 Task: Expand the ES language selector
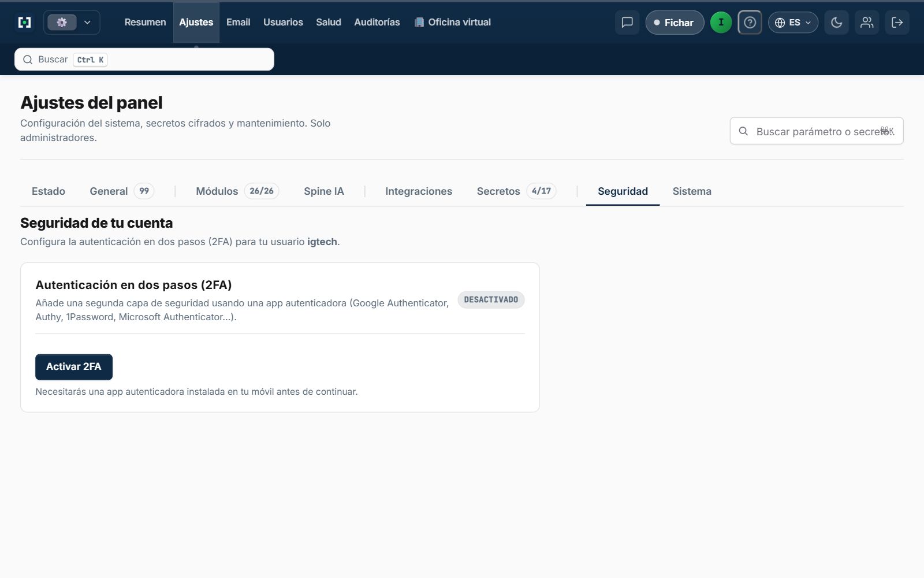[793, 23]
